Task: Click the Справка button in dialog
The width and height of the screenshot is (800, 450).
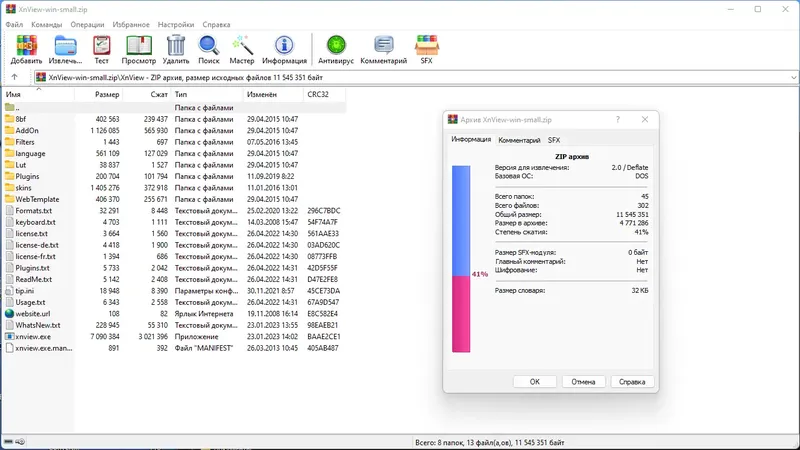Action: coord(632,382)
